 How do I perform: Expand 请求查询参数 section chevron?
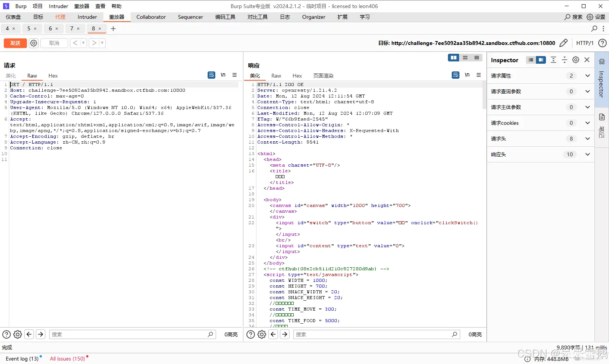(x=587, y=91)
